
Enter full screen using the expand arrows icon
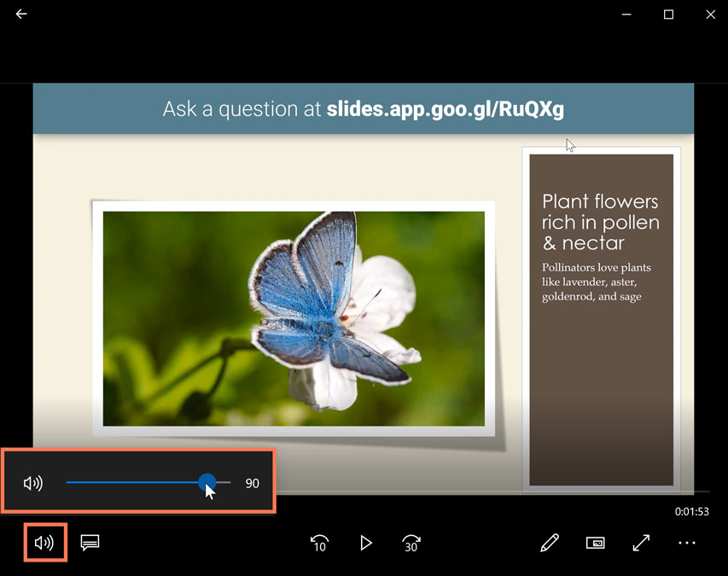click(641, 543)
